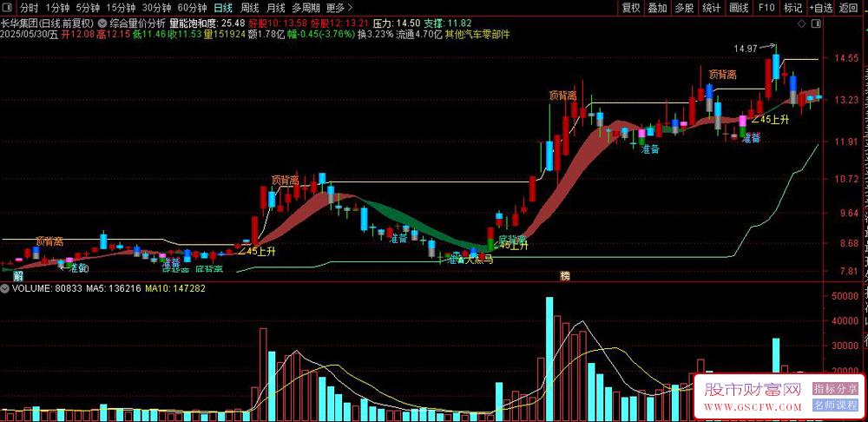Switch to the 周线 weekly tab

250,9
